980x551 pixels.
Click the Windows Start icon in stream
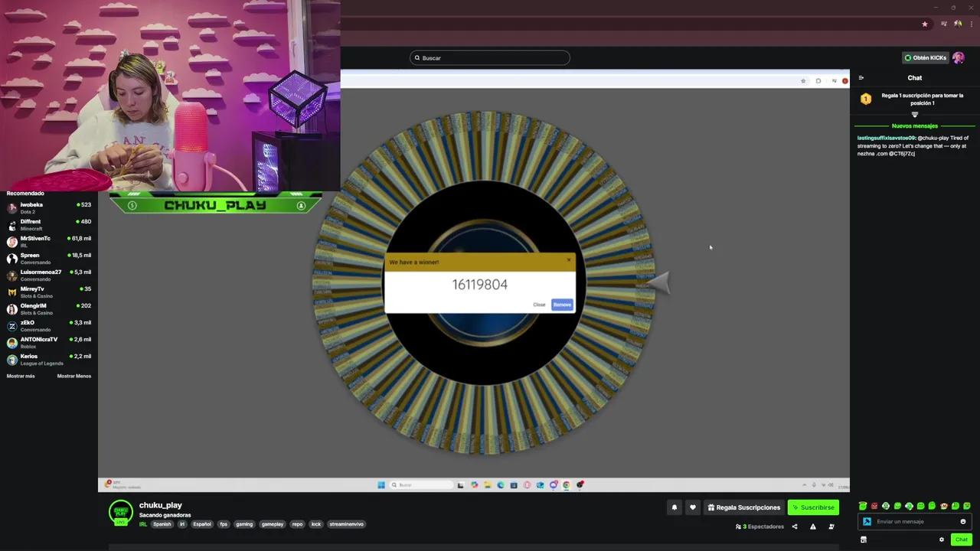381,485
